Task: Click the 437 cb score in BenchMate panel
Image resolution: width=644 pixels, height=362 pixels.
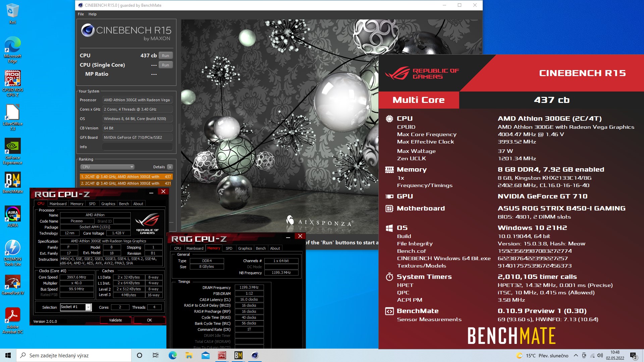Action: 552,100
